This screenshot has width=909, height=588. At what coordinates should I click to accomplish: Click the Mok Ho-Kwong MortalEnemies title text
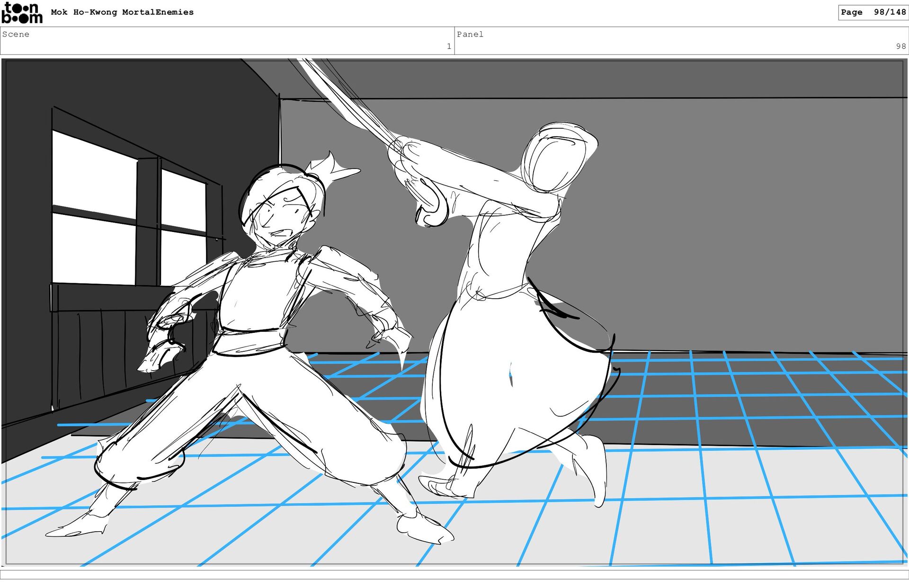click(x=122, y=12)
